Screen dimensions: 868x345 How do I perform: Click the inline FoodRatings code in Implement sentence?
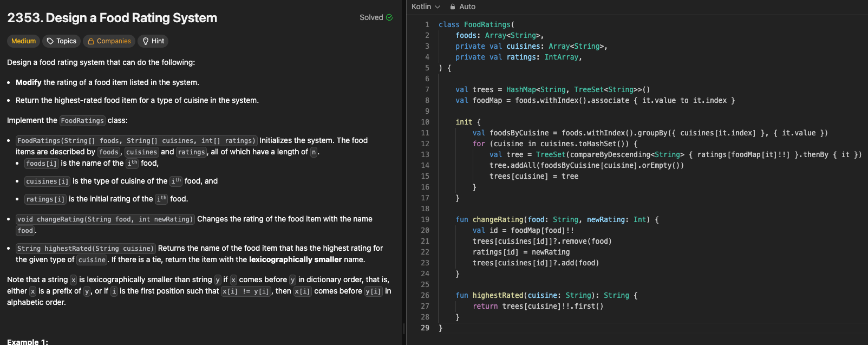pyautogui.click(x=82, y=121)
